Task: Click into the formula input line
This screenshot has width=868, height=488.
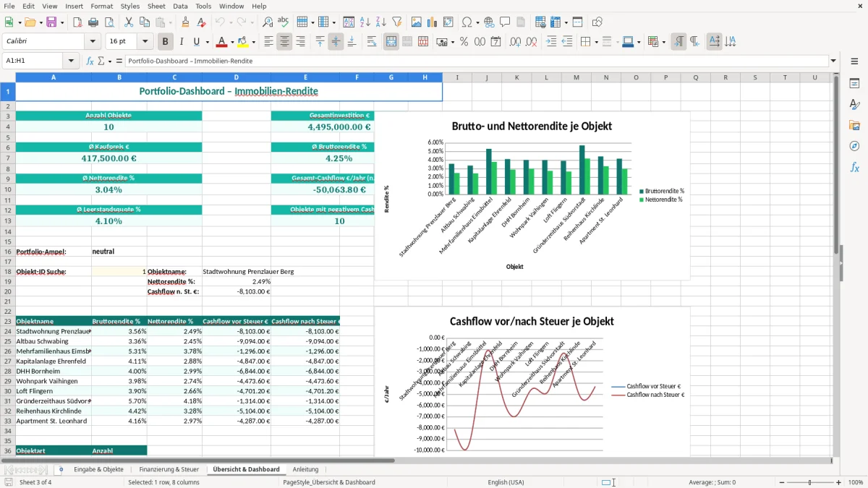Action: [x=477, y=61]
